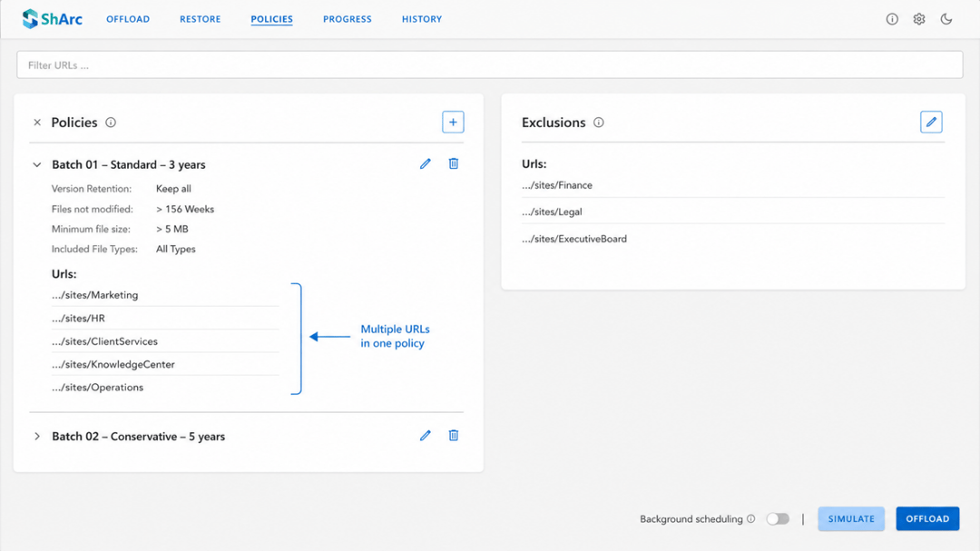980x551 pixels.
Task: Open the settings gear icon
Action: [x=918, y=19]
